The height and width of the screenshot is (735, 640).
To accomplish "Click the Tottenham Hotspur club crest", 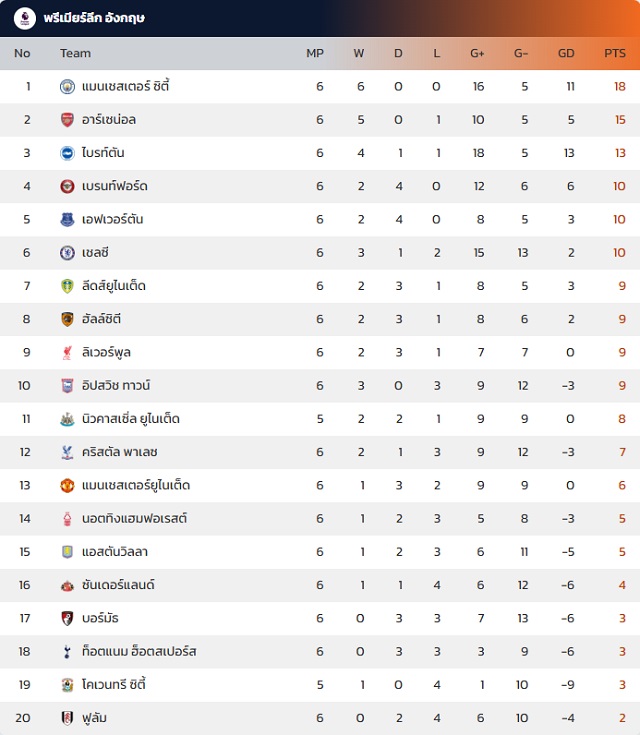I will [x=68, y=652].
